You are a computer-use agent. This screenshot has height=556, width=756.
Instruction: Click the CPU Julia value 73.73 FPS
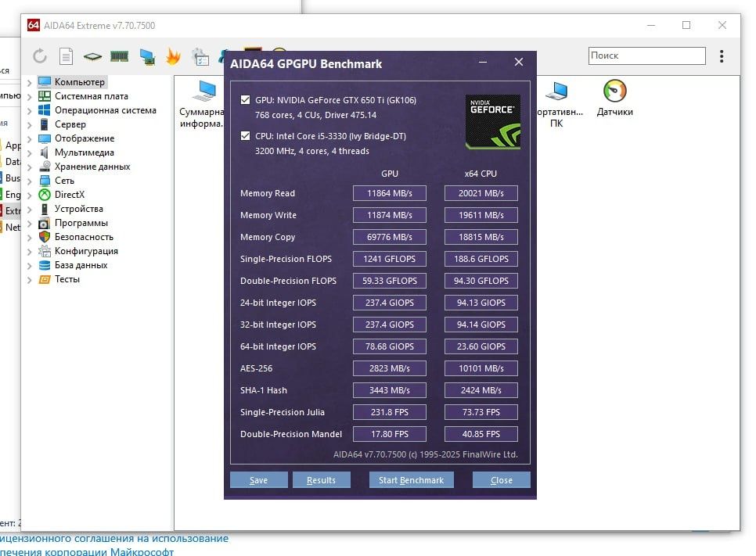tap(481, 412)
